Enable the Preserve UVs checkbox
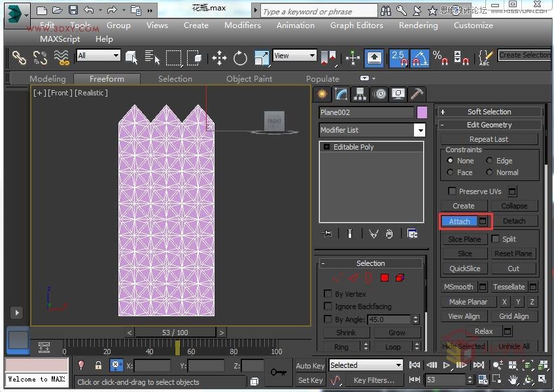Image resolution: width=554 pixels, height=392 pixels. coord(451,191)
